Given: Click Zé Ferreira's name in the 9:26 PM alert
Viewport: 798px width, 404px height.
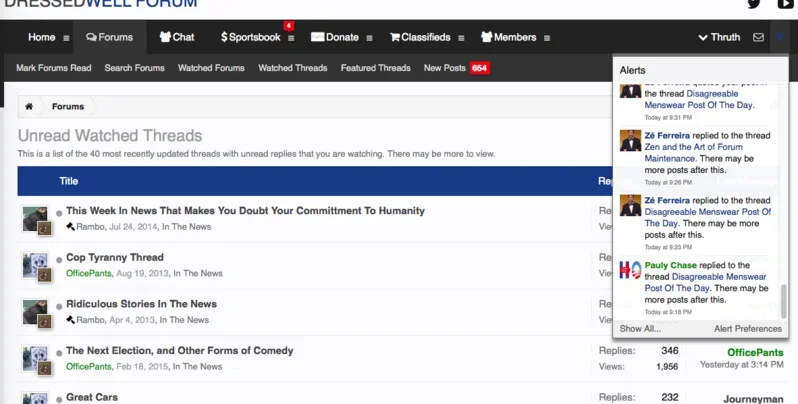Looking at the screenshot, I should 667,135.
